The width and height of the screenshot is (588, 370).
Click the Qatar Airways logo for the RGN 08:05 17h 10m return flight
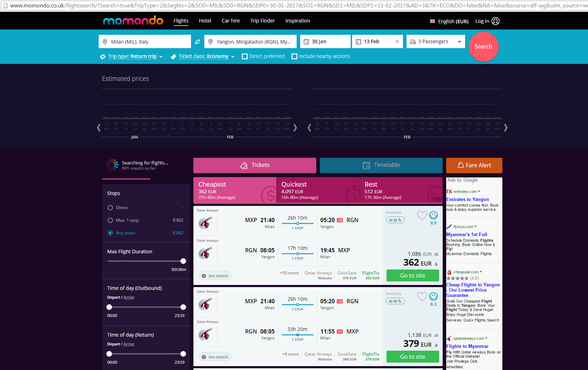(x=205, y=253)
